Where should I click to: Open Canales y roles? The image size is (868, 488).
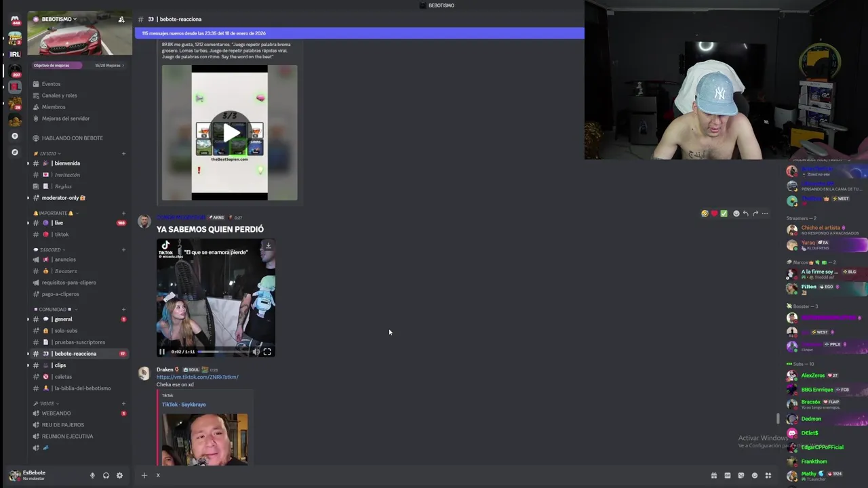[x=79, y=96]
